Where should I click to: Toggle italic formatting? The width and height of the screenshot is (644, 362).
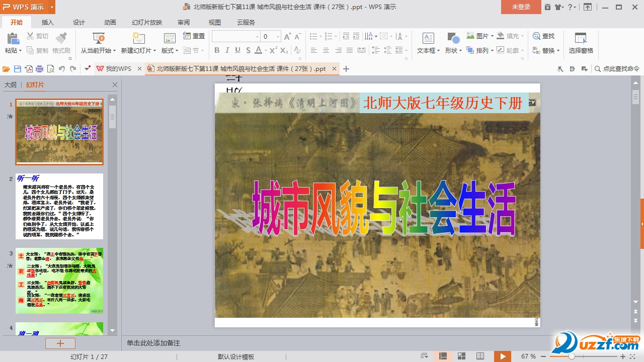227,50
